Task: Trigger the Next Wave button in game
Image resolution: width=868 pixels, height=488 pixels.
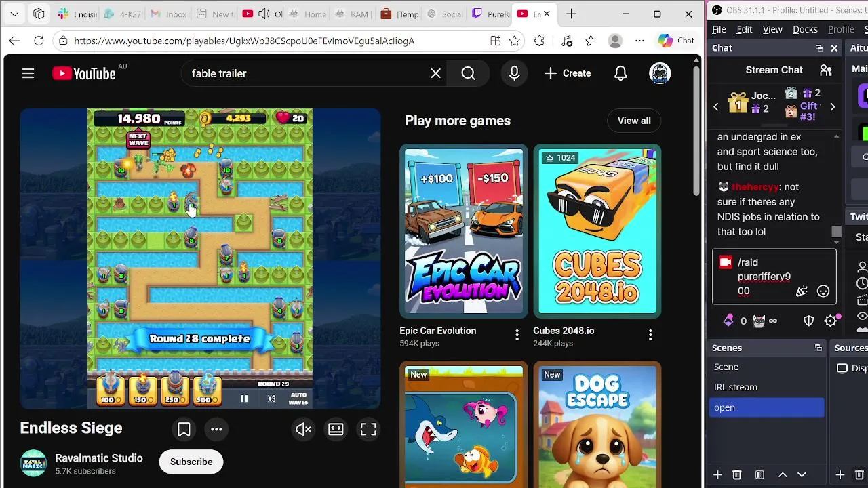Action: click(x=138, y=140)
